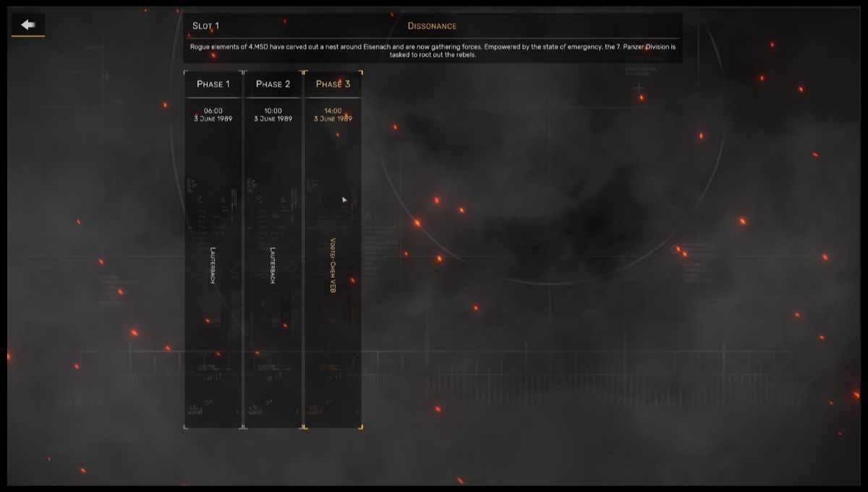Click the Vogtei-Chem VEB map label
Screen dimensions: 868x492
(333, 266)
